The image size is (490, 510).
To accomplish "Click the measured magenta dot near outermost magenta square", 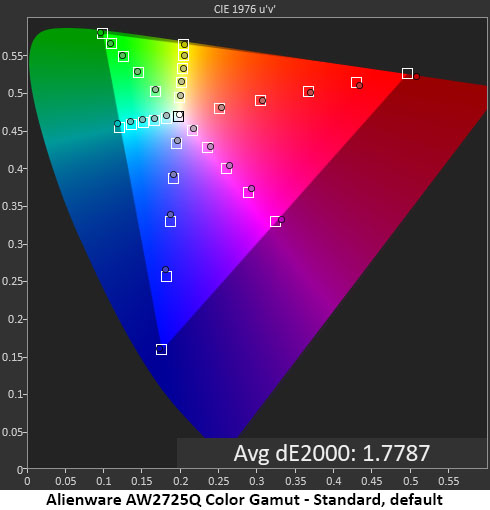I will point(281,219).
